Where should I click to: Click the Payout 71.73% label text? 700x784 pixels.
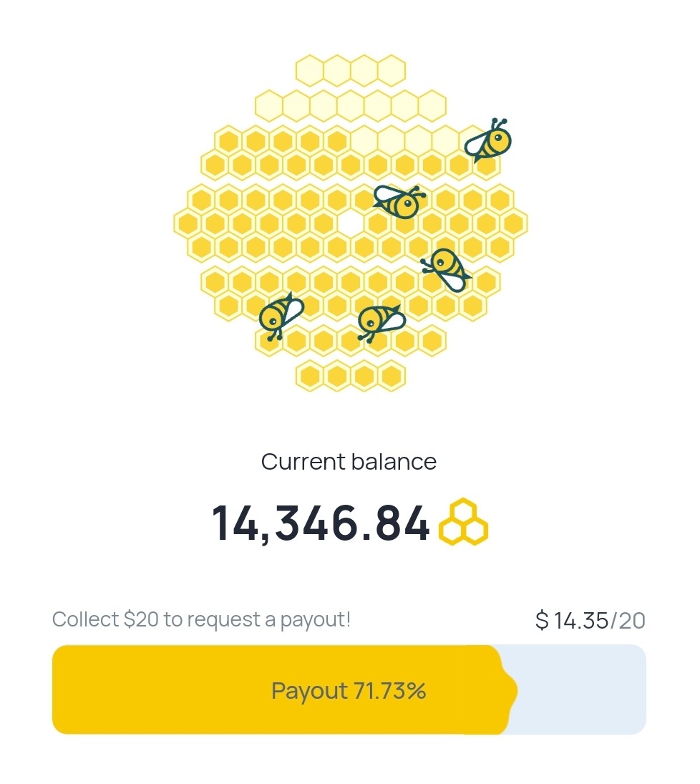[349, 691]
